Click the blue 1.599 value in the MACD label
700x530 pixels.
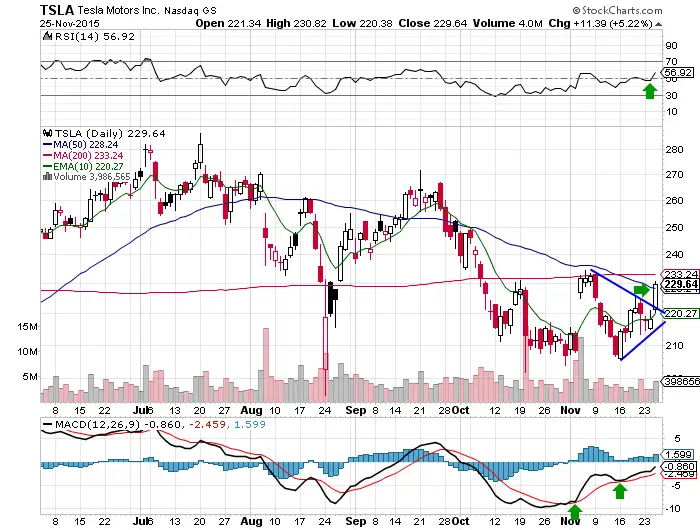(250, 425)
